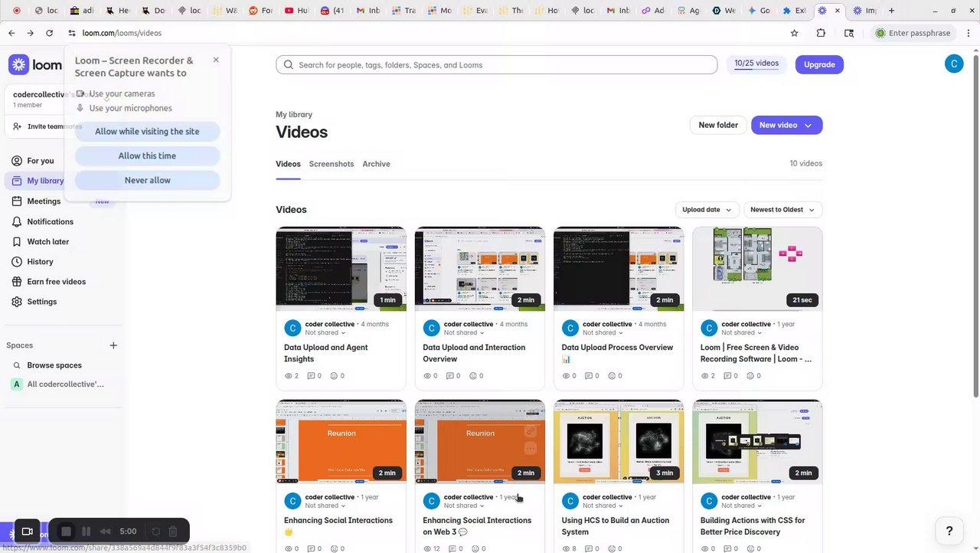Viewport: 980px width, 553px height.
Task: Stop the recording with the stop button
Action: click(67, 532)
